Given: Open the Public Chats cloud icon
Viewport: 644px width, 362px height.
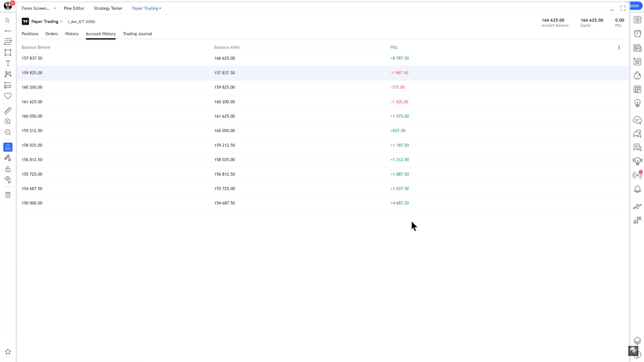Looking at the screenshot, I should point(637,120).
